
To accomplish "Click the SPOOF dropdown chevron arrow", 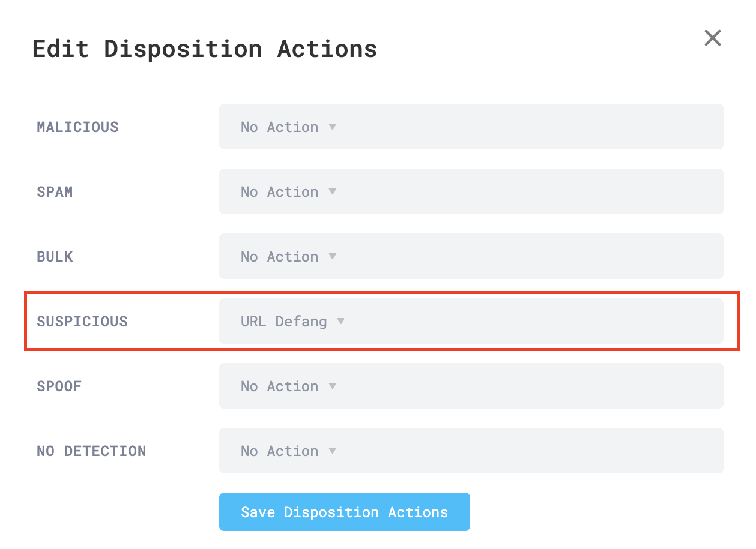I will click(333, 386).
